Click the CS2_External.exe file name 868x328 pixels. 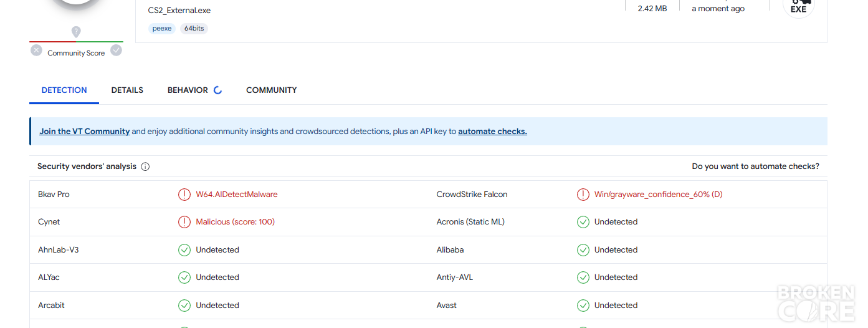(x=179, y=11)
